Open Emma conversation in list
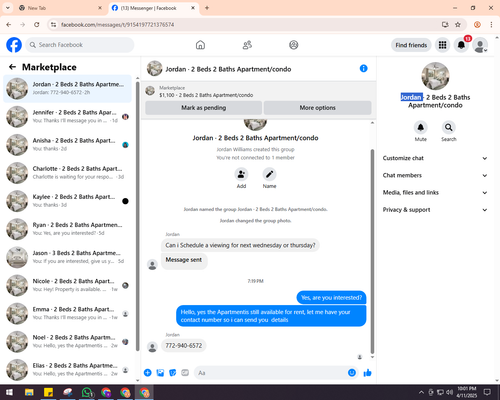The width and height of the screenshot is (500, 400). [x=67, y=313]
